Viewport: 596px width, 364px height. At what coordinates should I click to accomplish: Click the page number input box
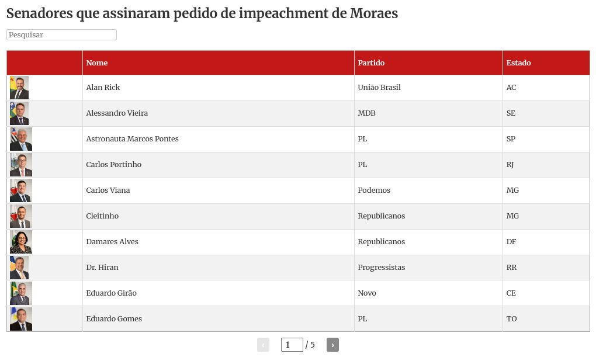292,345
